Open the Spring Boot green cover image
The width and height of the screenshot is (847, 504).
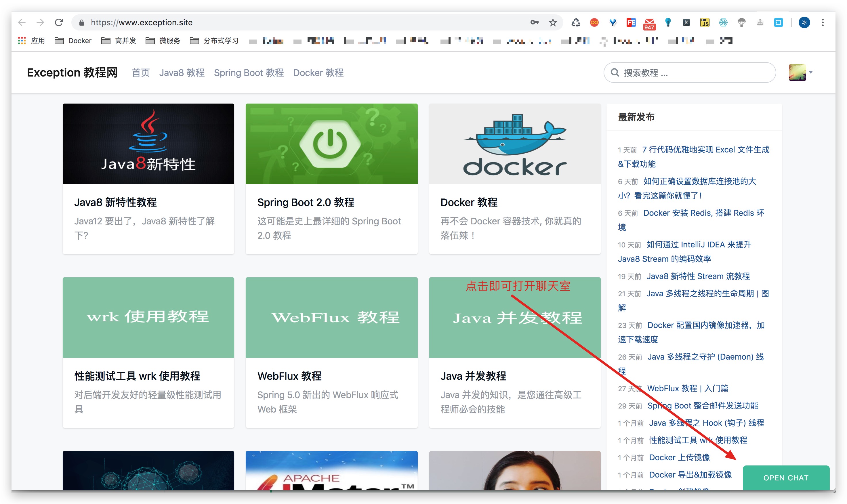pyautogui.click(x=331, y=144)
